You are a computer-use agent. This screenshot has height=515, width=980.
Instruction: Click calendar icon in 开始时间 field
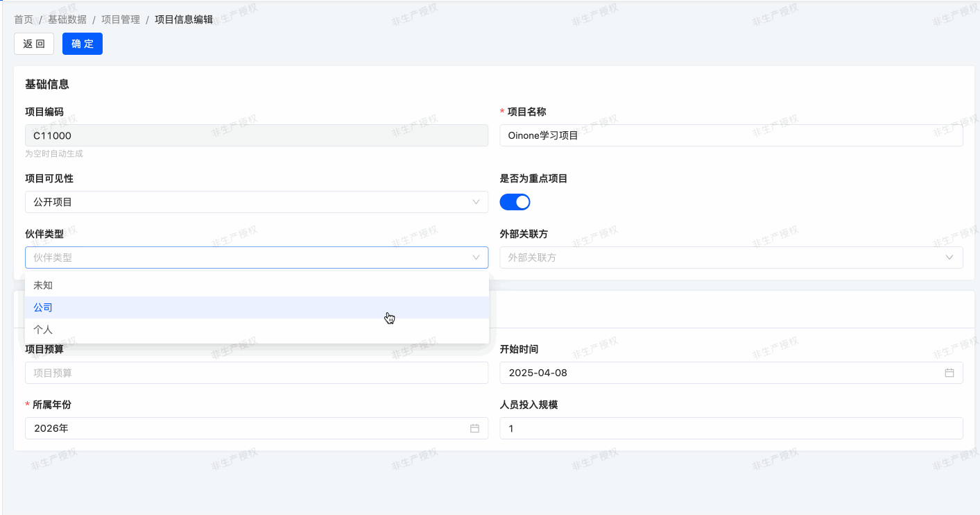pos(949,373)
